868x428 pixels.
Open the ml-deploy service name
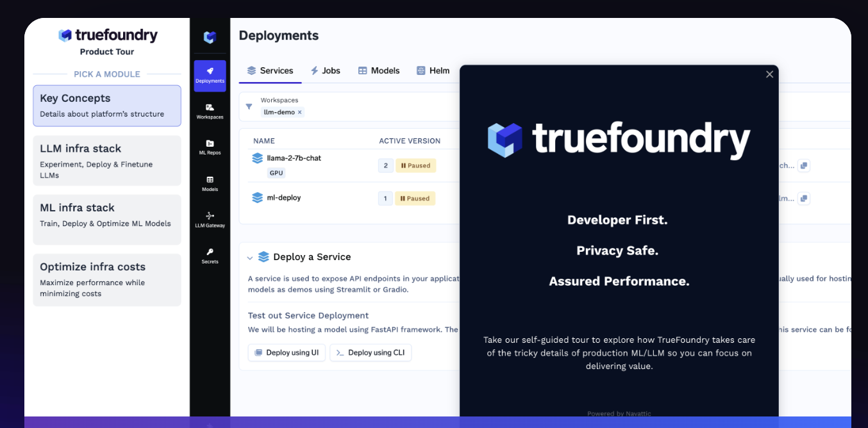[284, 198]
